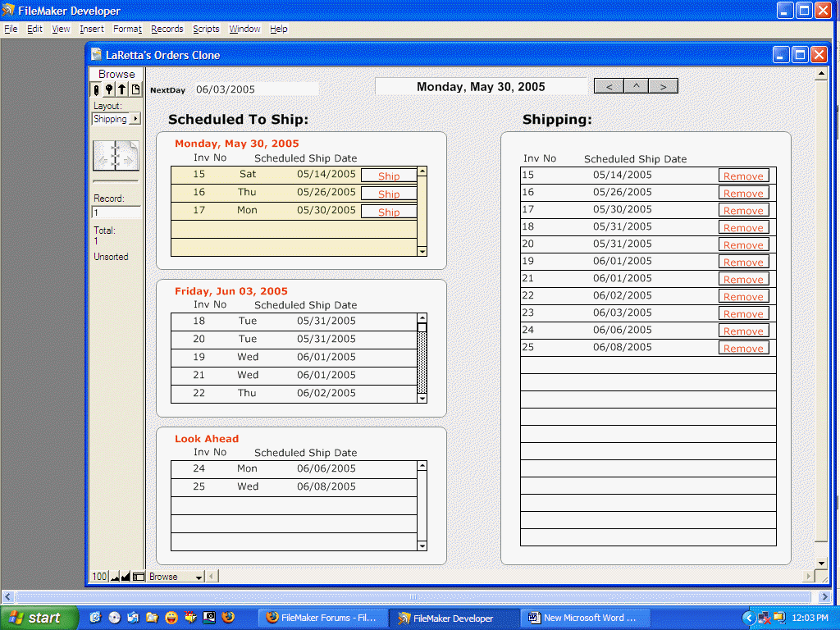The height and width of the screenshot is (630, 840).
Task: Open the Layout pop-up menu arrow
Action: 135,119
